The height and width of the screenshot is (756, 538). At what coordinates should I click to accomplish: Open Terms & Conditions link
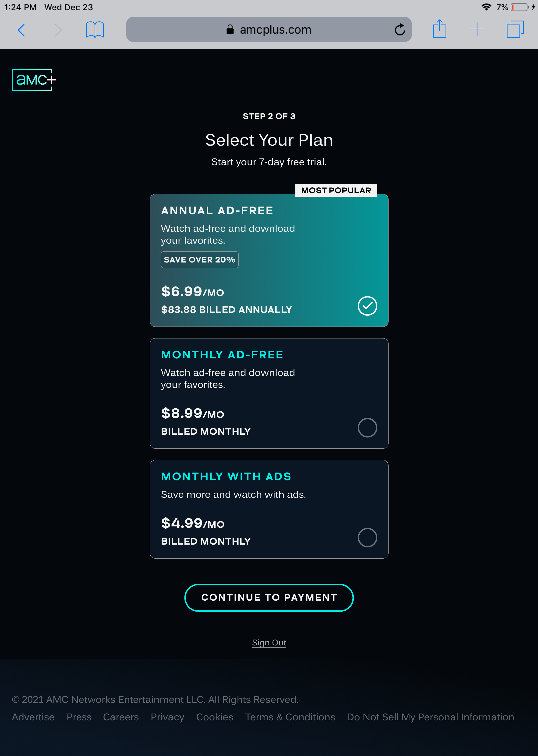(x=290, y=717)
